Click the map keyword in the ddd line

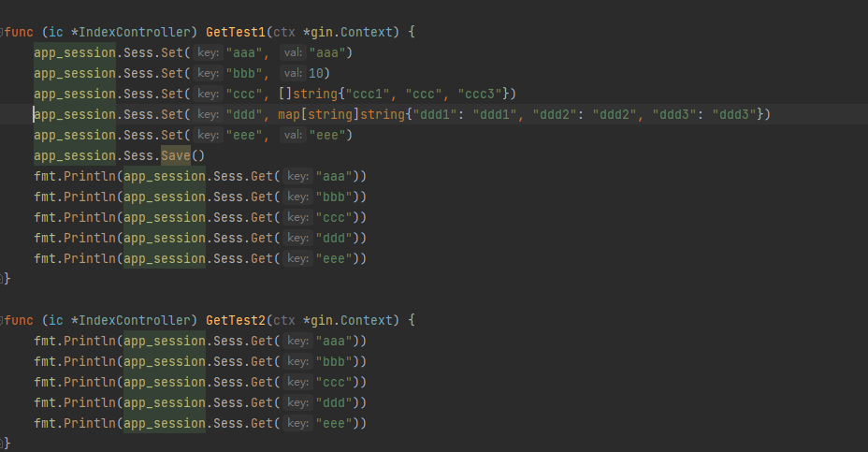[289, 115]
